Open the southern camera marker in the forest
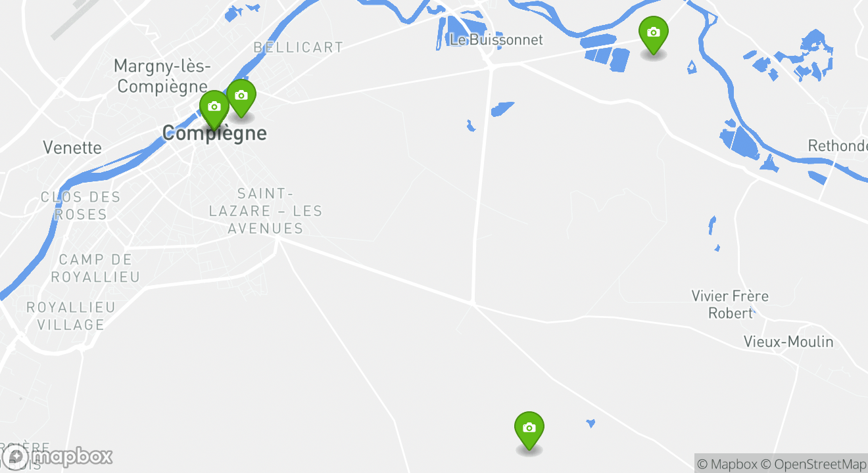Image resolution: width=868 pixels, height=473 pixels. [529, 431]
